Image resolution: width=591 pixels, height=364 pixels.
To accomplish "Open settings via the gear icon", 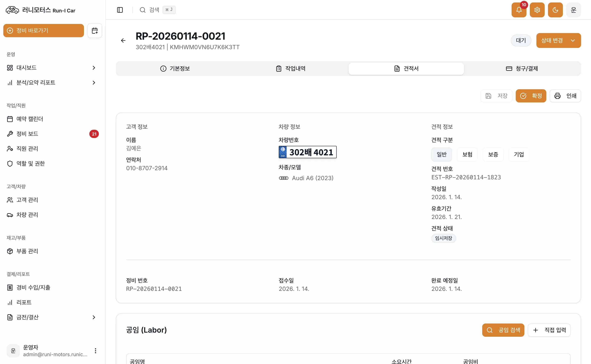I will coord(537,10).
